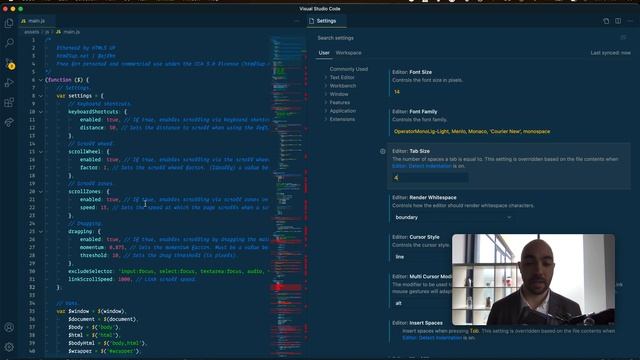Image resolution: width=640 pixels, height=360 pixels.
Task: Collapse the function fold arrow on line 6
Action: 41,80
